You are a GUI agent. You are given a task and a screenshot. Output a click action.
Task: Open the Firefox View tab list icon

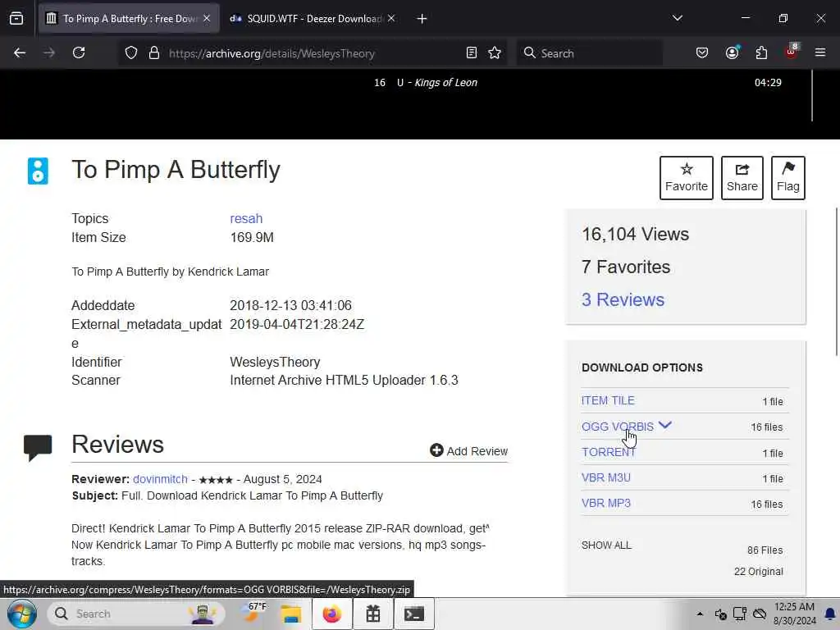click(16, 19)
